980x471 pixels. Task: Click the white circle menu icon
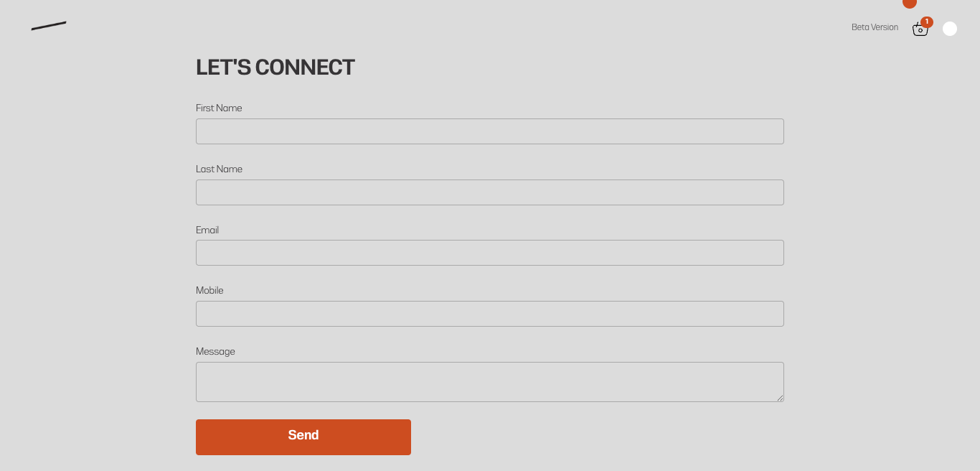coord(950,29)
